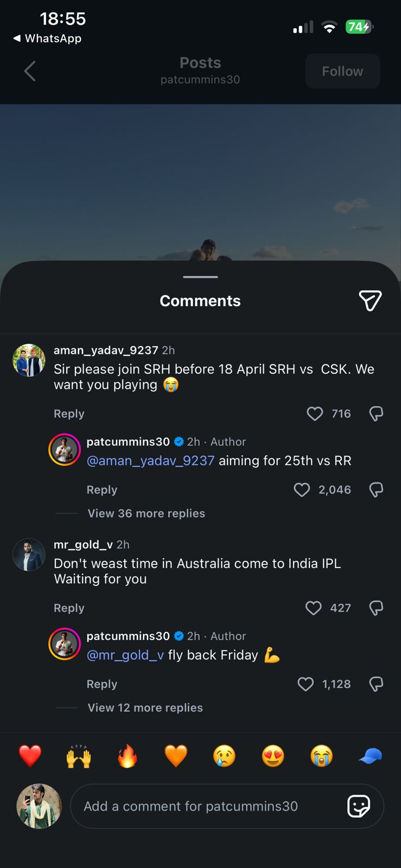Reply to aman_yadav_9237's comment

point(69,414)
